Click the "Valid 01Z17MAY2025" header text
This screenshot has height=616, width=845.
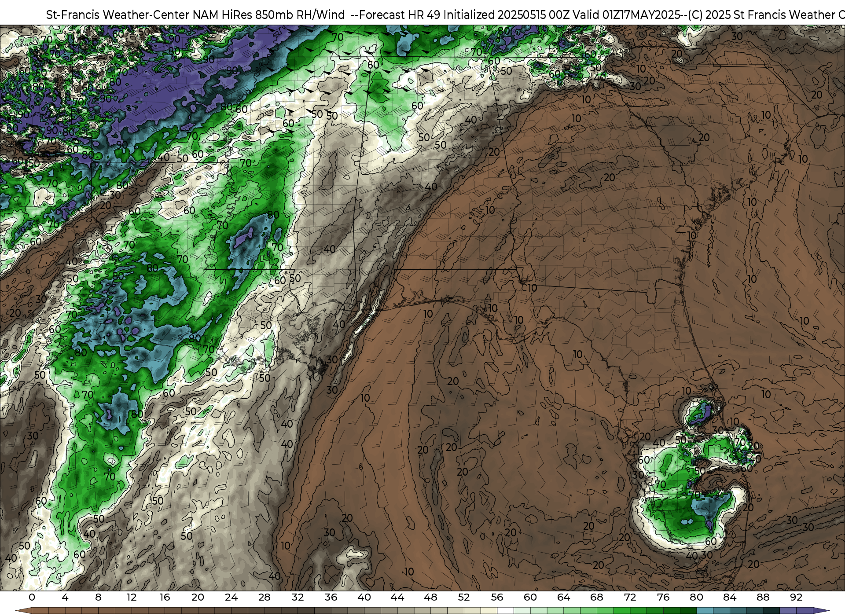[627, 15]
